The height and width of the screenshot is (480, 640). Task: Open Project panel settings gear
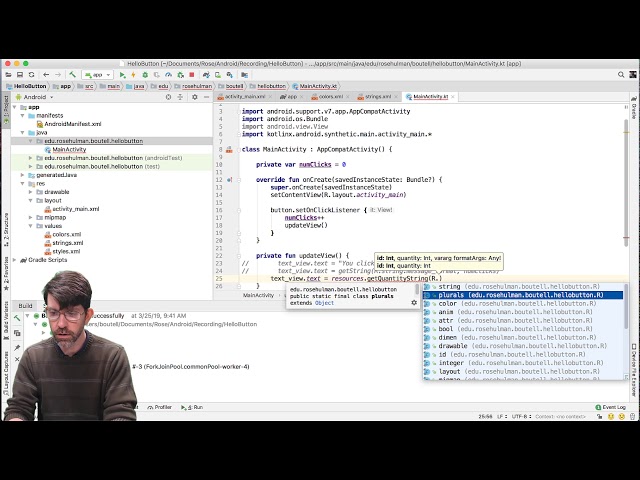[195, 97]
